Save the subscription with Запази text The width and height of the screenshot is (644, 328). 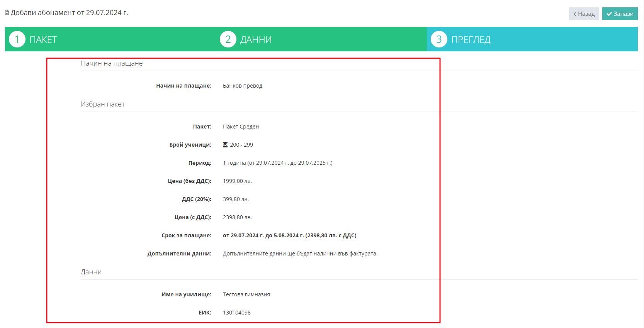[623, 14]
